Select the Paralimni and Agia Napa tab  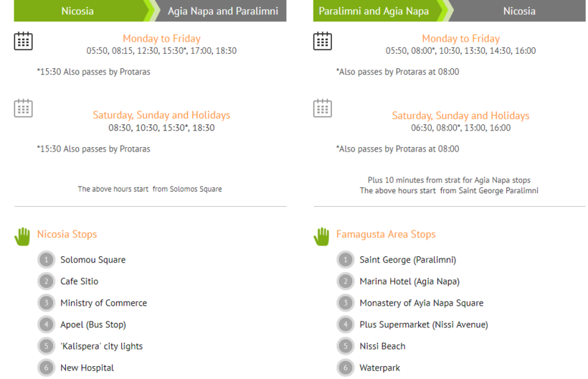point(374,11)
